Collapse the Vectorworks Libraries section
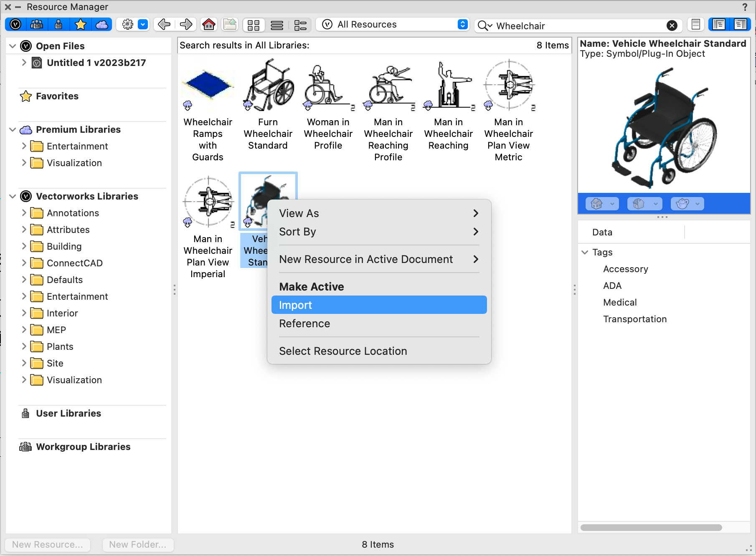Screen dimensions: 756x556 [x=12, y=196]
